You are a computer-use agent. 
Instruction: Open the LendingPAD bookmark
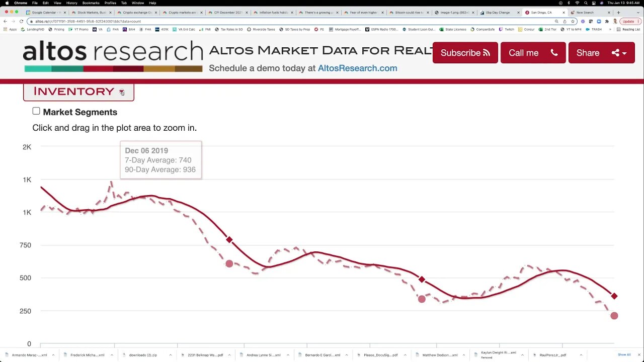click(x=33, y=29)
